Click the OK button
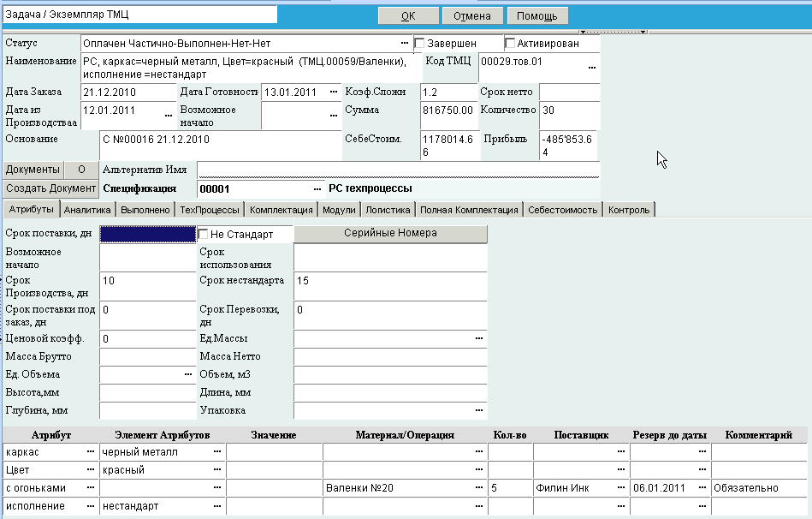Screen dimensions: 812x519 (x=409, y=15)
